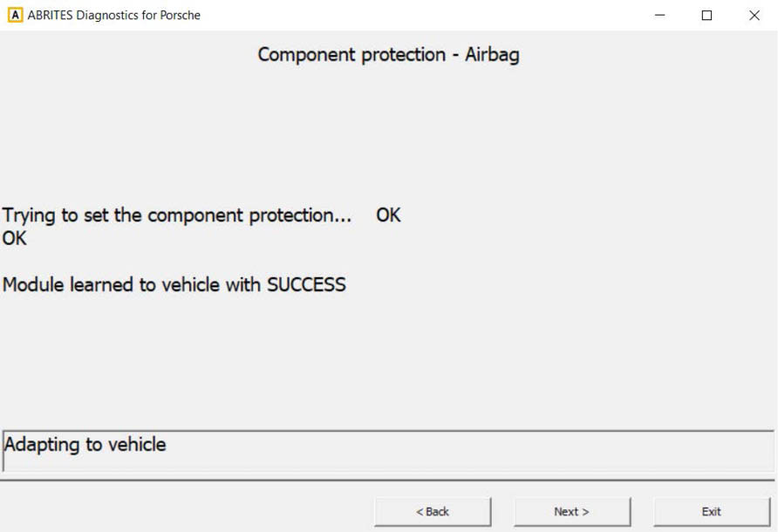The image size is (778, 532).
Task: Click the 'Adapting to vehicle' status field
Action: pos(388,450)
